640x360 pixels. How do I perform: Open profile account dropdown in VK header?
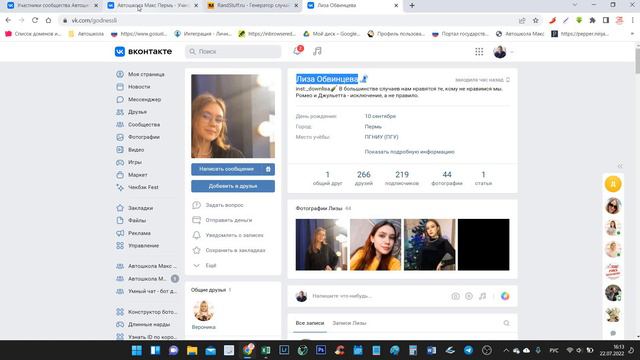(x=503, y=52)
